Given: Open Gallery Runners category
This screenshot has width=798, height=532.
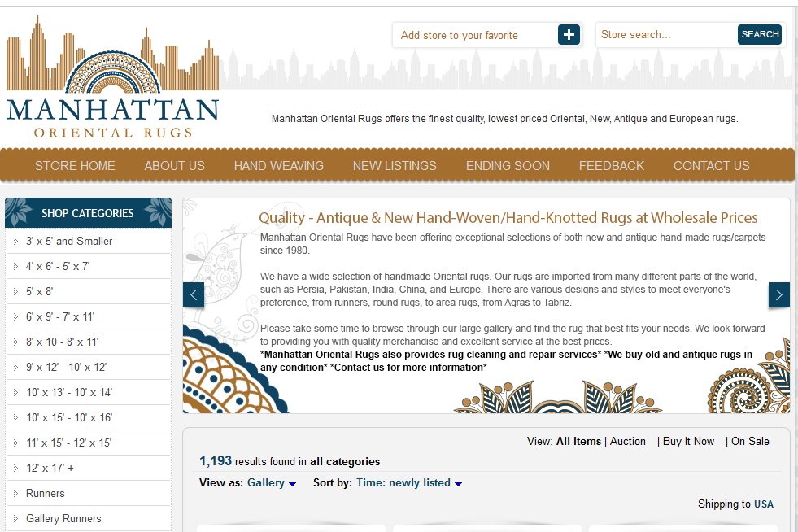Looking at the screenshot, I should tap(63, 518).
